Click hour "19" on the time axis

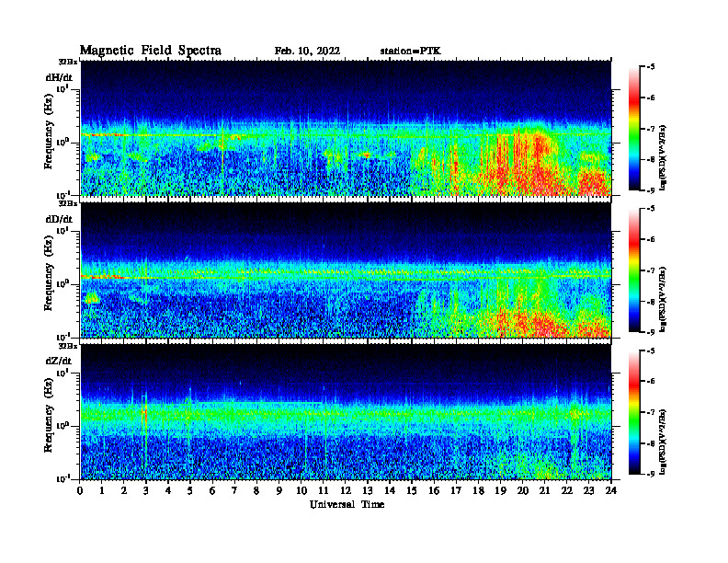tap(500, 491)
